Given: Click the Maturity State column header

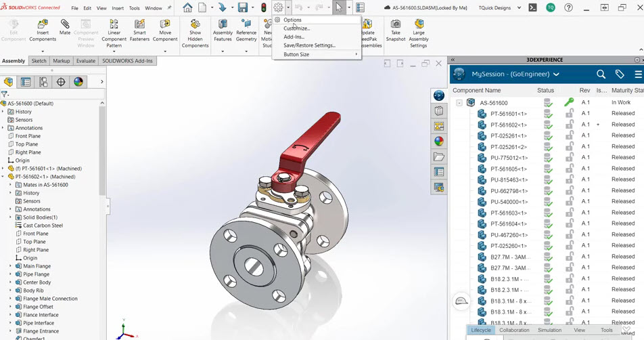Looking at the screenshot, I should (x=627, y=91).
